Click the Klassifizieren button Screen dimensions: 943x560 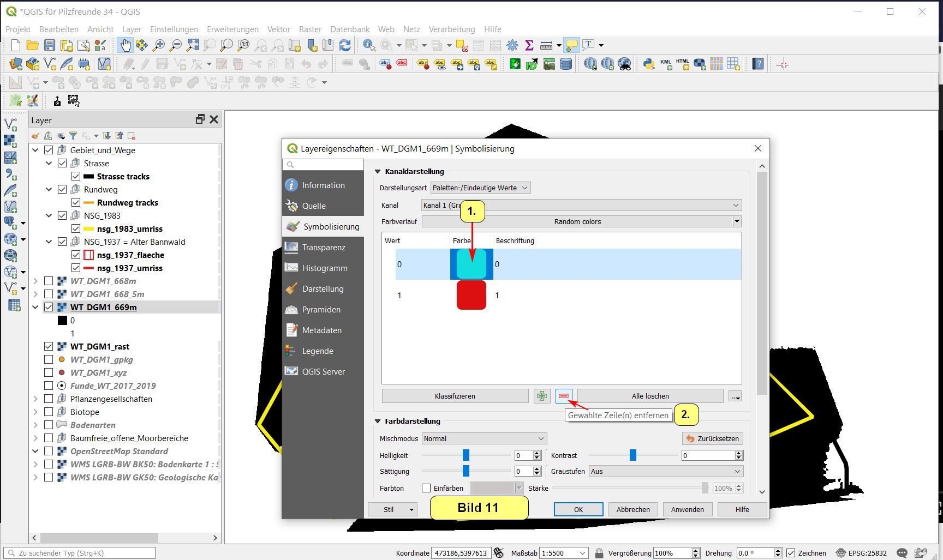455,396
